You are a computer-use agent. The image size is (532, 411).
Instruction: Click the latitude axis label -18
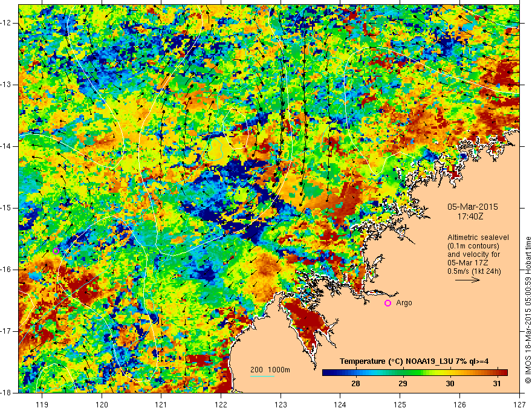click(x=6, y=393)
